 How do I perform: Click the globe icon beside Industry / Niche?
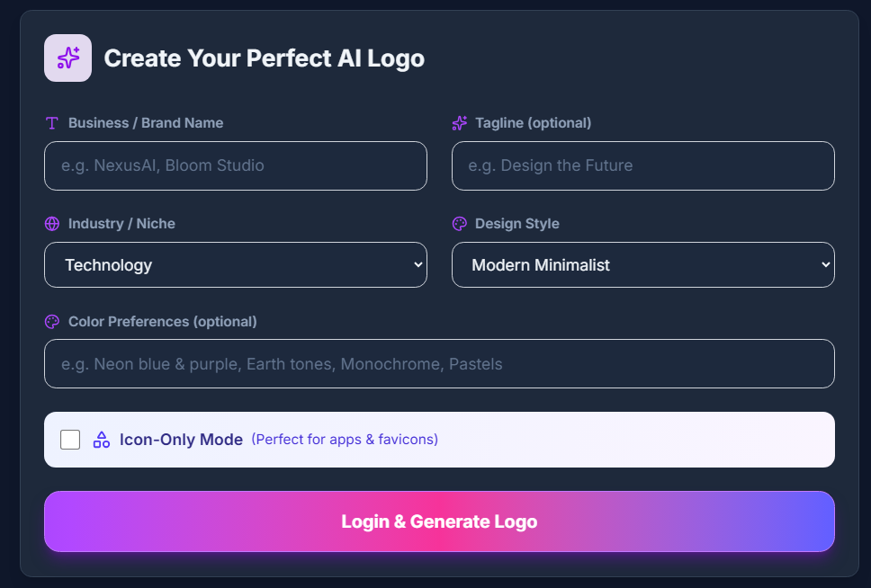point(52,224)
